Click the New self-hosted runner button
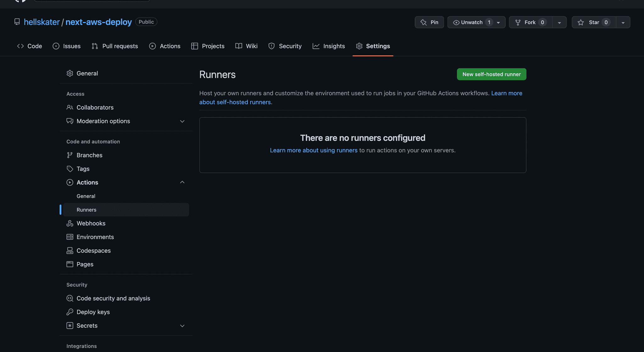The height and width of the screenshot is (352, 644). pyautogui.click(x=491, y=74)
